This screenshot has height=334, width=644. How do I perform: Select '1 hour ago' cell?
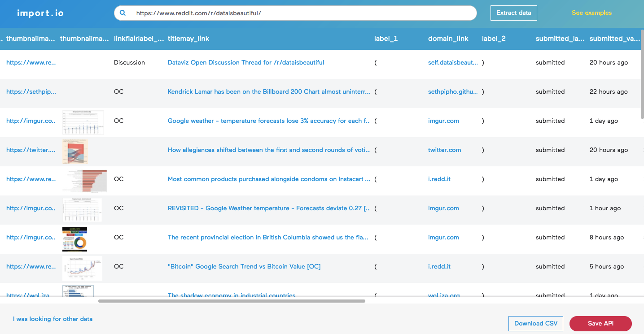coord(605,208)
